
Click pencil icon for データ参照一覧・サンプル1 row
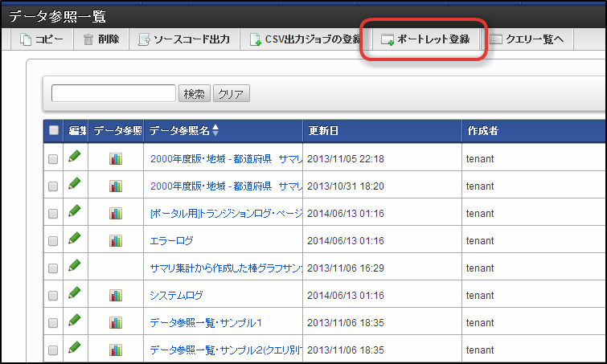click(75, 321)
